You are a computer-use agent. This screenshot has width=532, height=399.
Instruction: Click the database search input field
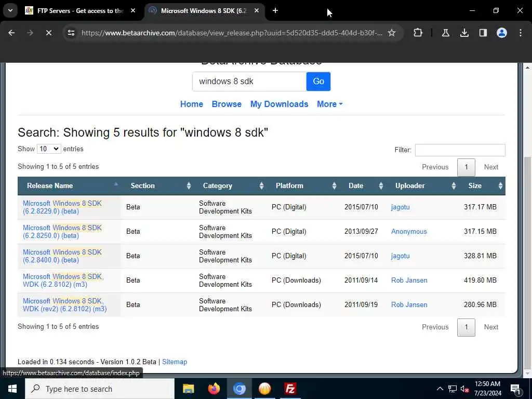pos(249,82)
